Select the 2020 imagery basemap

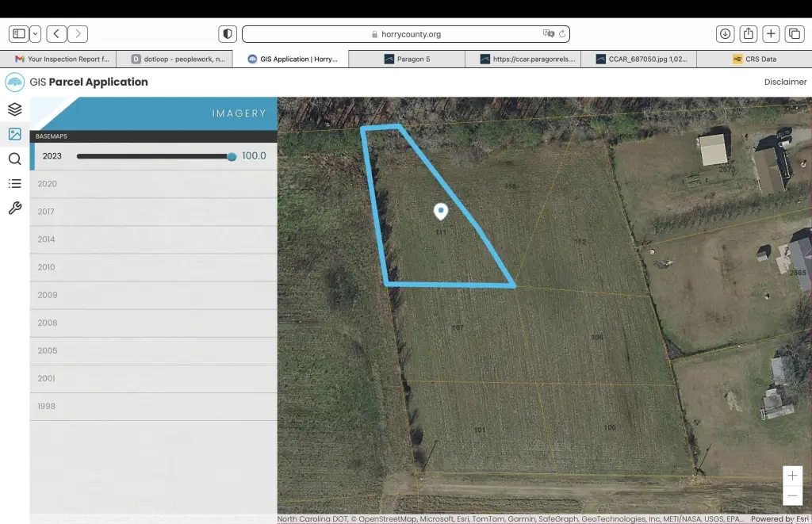click(x=48, y=184)
